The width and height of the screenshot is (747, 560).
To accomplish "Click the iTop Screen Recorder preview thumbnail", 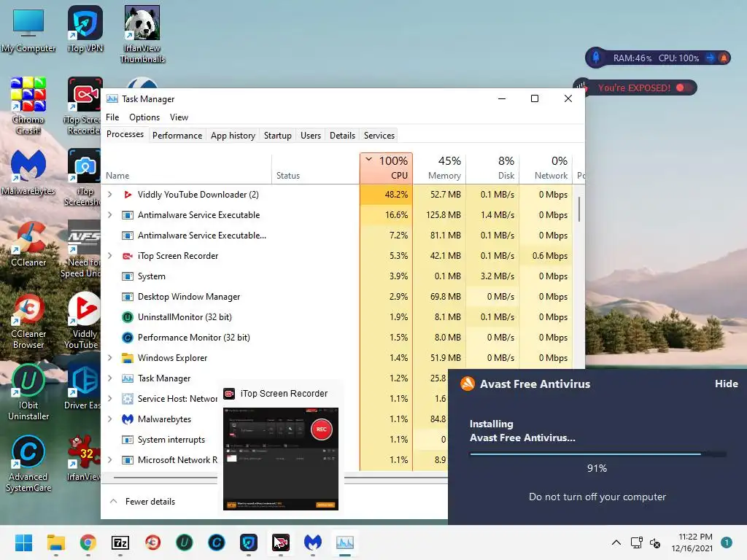I will click(281, 459).
